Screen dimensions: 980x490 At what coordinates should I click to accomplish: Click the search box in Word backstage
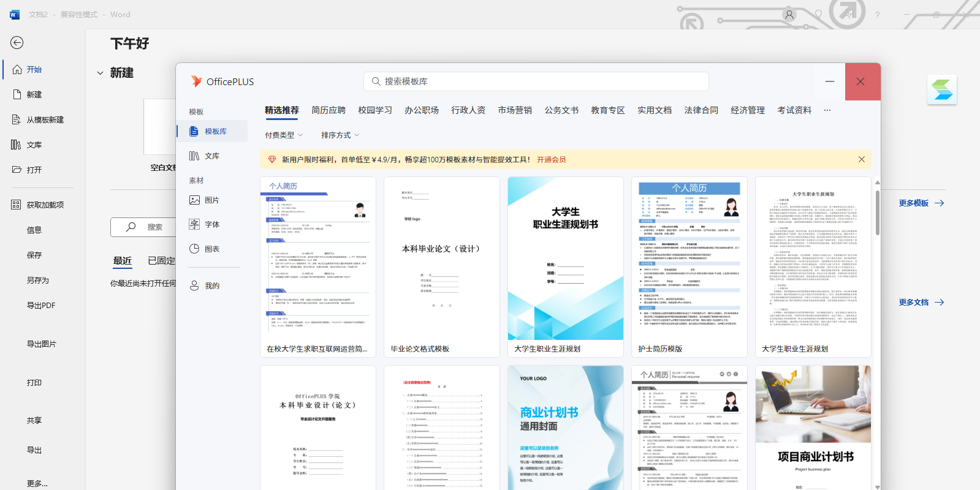[x=144, y=227]
